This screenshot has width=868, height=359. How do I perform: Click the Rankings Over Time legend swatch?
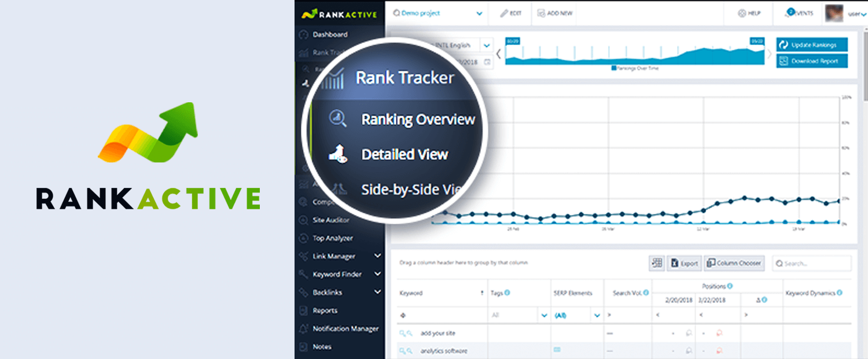click(613, 68)
